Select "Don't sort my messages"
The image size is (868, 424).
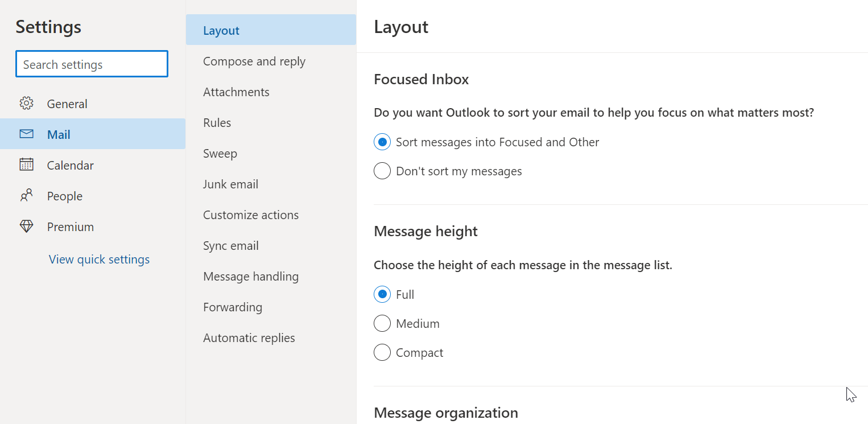(382, 171)
